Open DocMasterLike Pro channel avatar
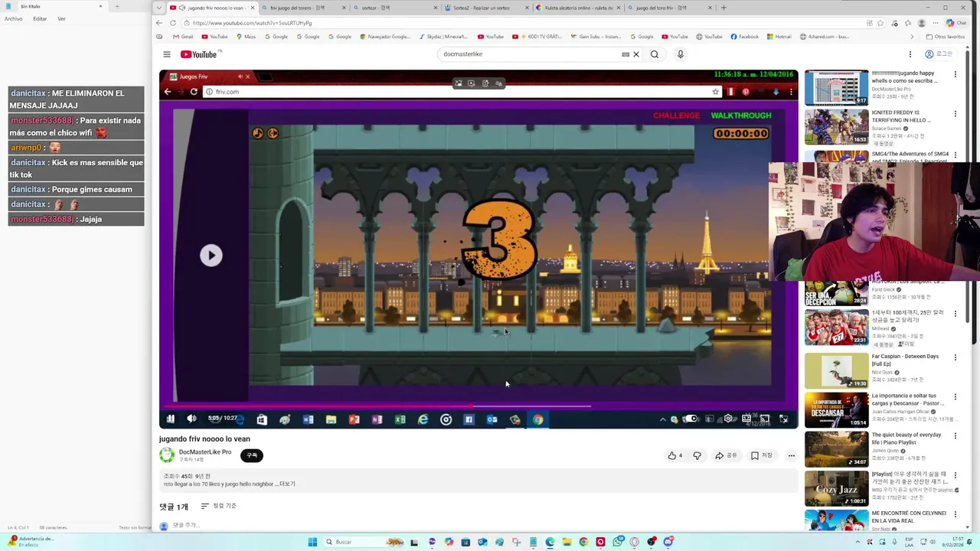980x551 pixels. 166,455
